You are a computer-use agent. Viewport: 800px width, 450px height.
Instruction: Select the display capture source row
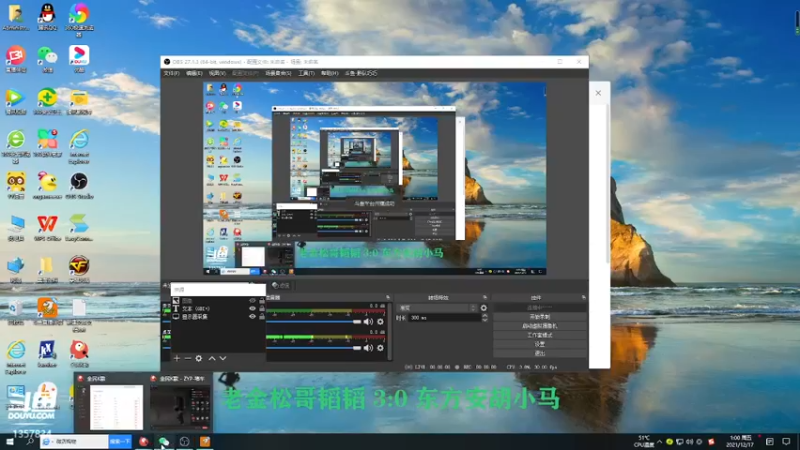coord(219,317)
